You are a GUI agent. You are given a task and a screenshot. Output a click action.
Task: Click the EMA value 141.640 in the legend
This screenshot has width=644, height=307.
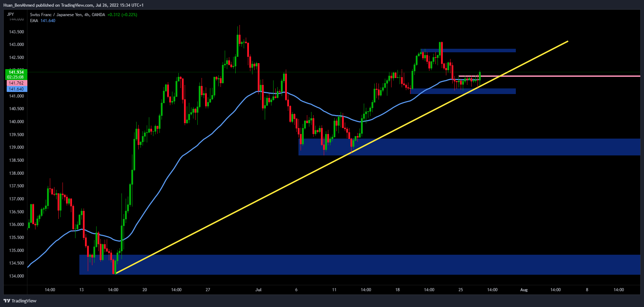48,21
